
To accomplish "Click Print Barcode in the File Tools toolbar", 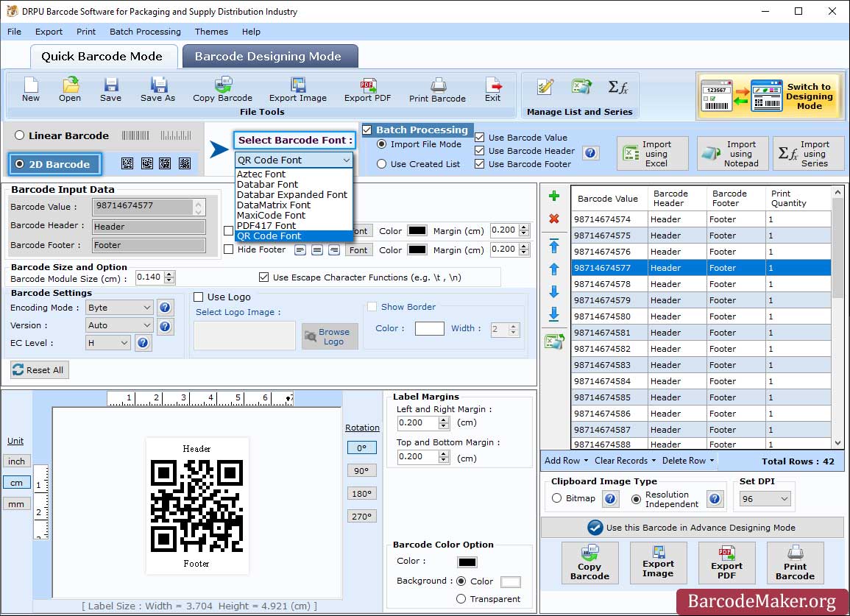I will click(x=437, y=90).
